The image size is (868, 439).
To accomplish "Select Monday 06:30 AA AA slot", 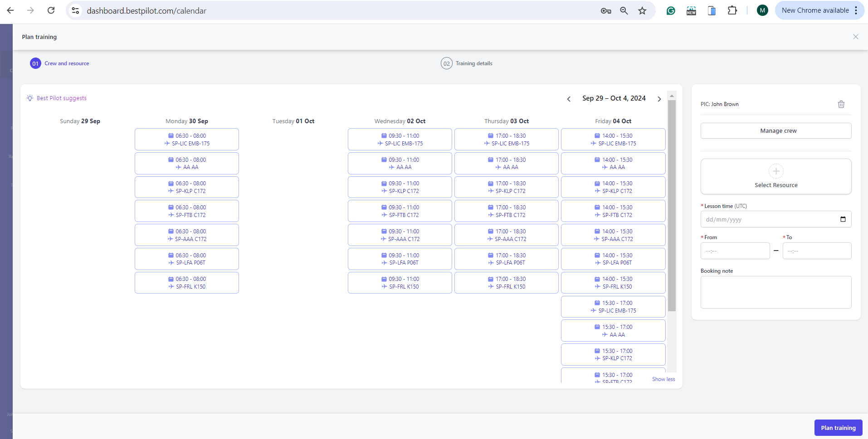I will tap(187, 164).
